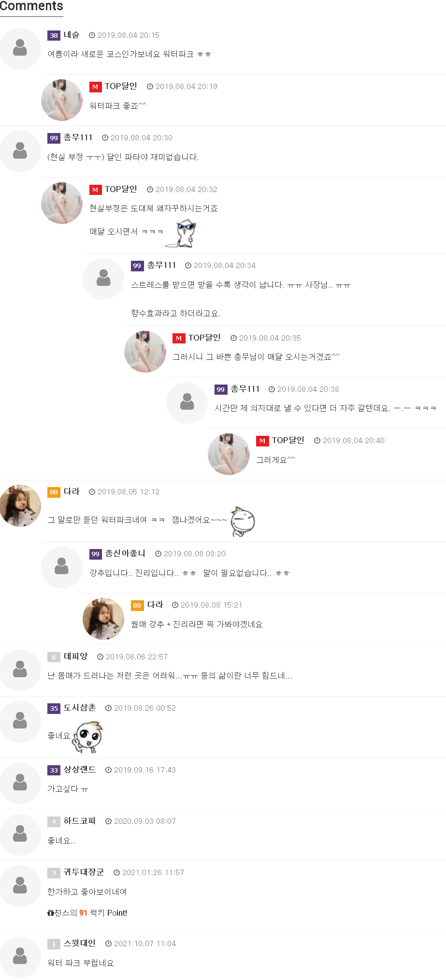Click the winking emoticon in 도시삼촌's comment
Screen dimensions: 446x980
[88, 736]
